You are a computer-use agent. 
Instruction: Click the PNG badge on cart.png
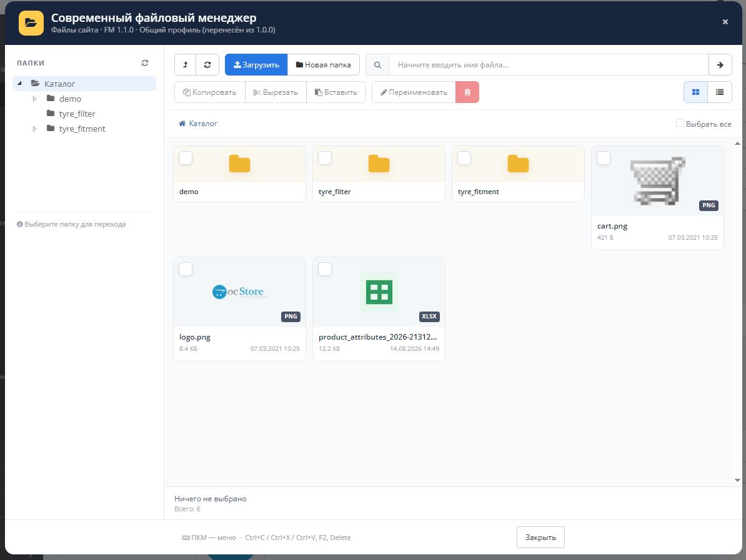(709, 205)
